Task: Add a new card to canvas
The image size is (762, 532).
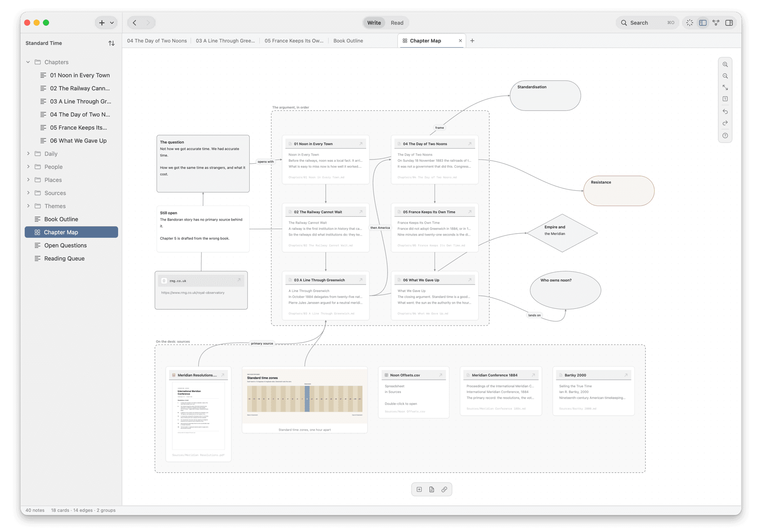Action: [x=419, y=489]
